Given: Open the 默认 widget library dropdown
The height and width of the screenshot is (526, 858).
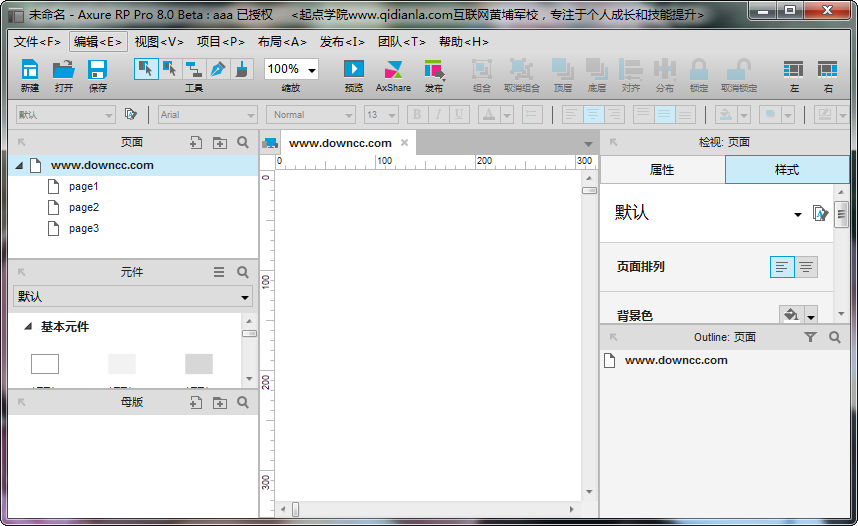Looking at the screenshot, I should pyautogui.click(x=133, y=297).
